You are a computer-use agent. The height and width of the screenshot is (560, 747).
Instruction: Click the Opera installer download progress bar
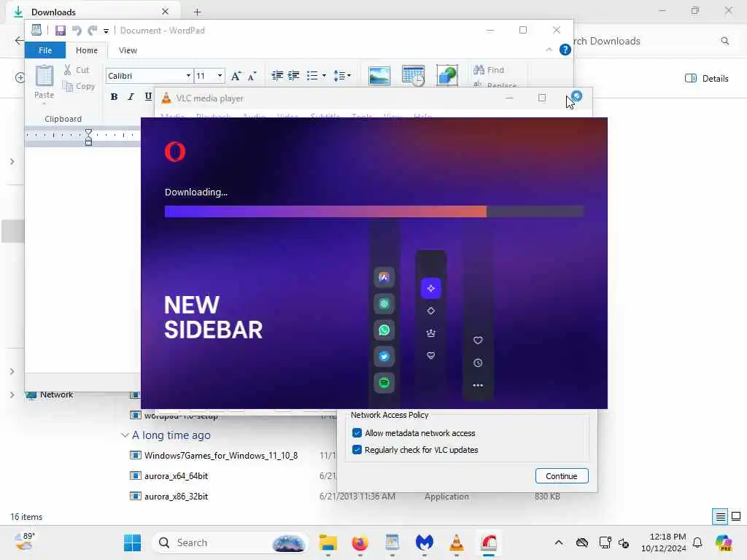[374, 211]
